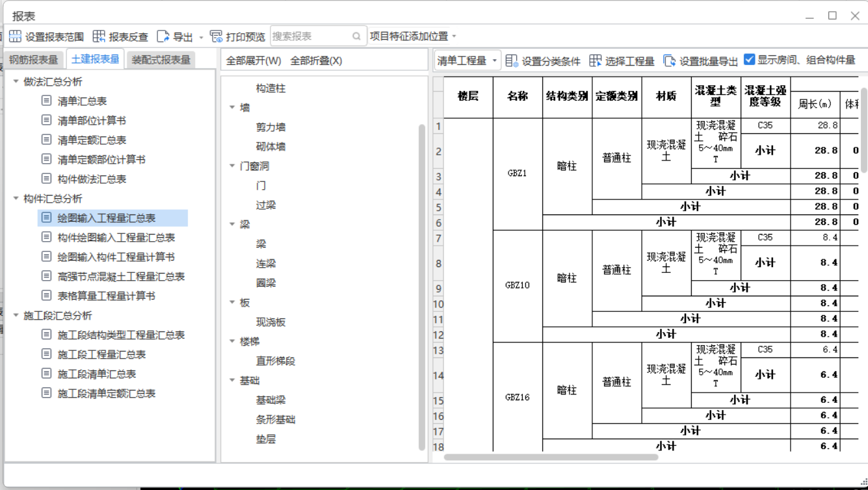Click the report icon beside 施工段清单定额汇总表
Viewport: 868px width, 490px height.
coord(46,393)
